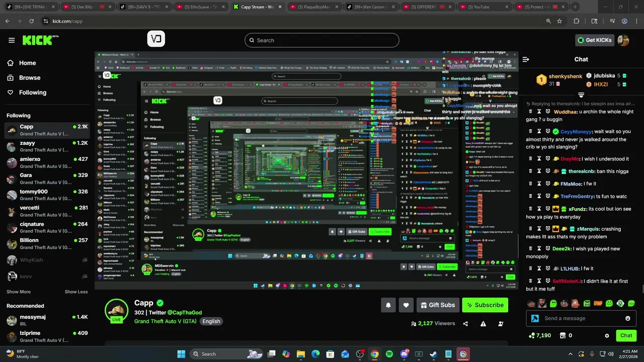Open the Grand Theft Auto V (GTA) category link
Viewport: 644px width, 362px height.
point(166,321)
